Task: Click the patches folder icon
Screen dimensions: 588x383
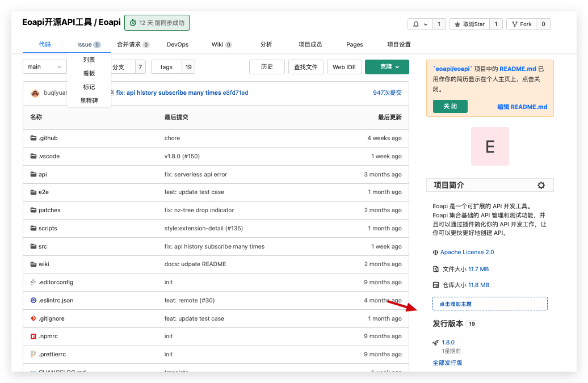Action: tap(33, 210)
